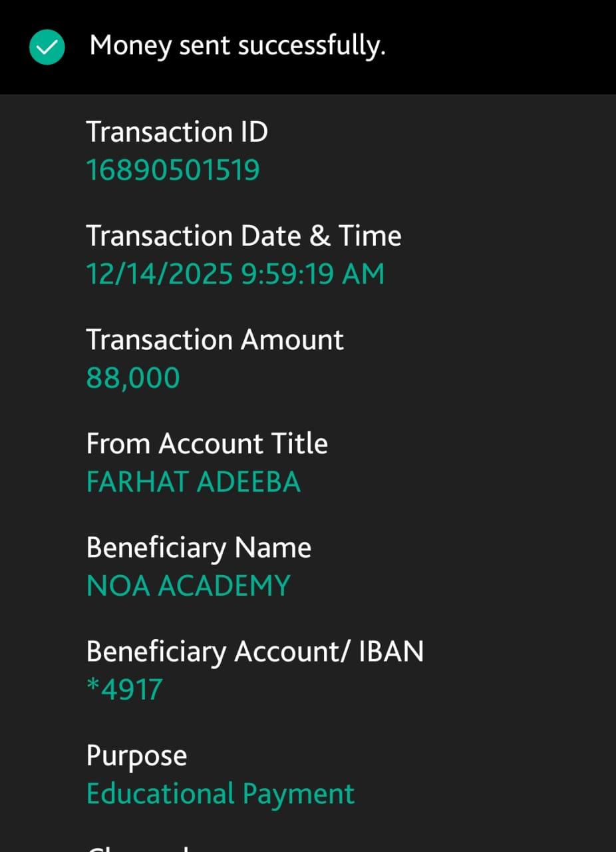Tap the masked account number *4917
The height and width of the screenshot is (852, 616).
(x=124, y=690)
